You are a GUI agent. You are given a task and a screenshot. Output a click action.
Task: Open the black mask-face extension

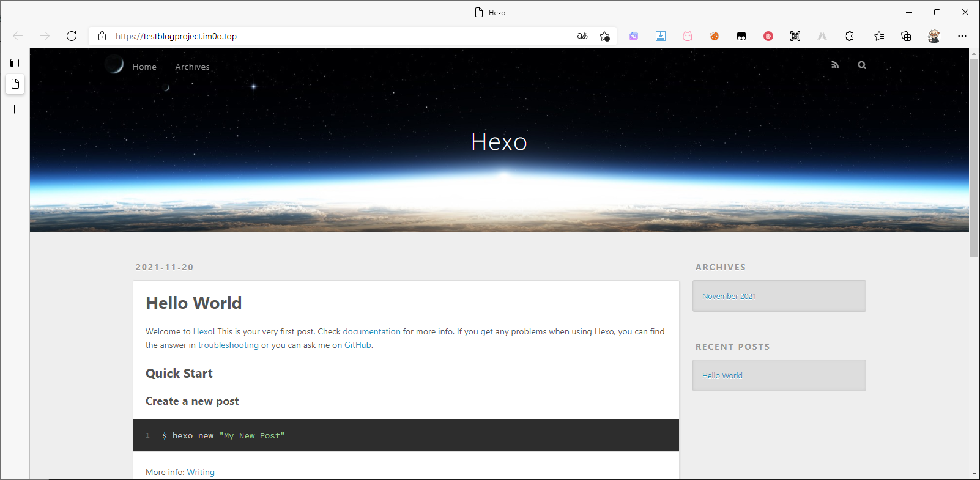[x=741, y=36]
